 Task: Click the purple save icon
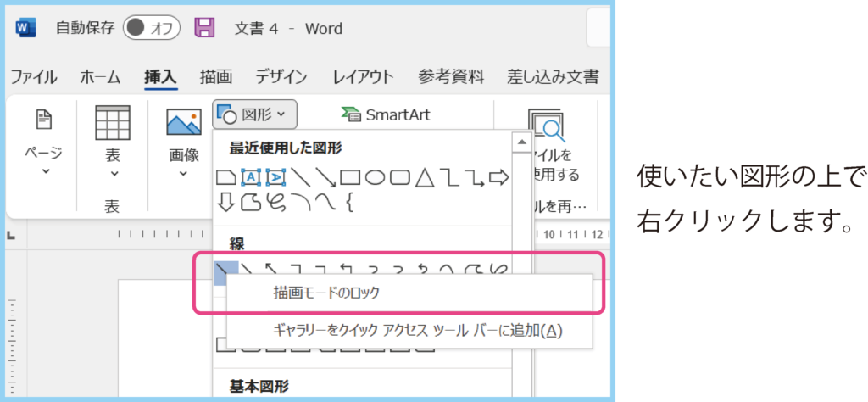[204, 28]
